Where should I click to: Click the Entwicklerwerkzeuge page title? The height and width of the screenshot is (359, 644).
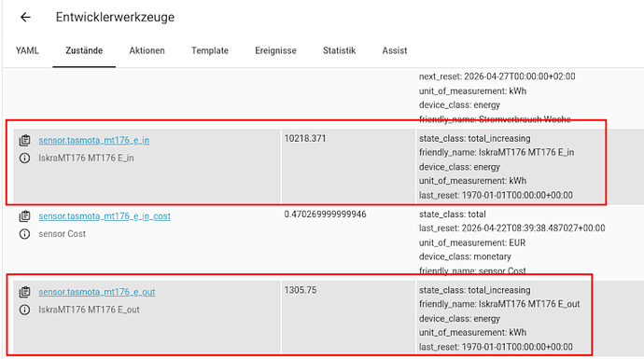(115, 17)
